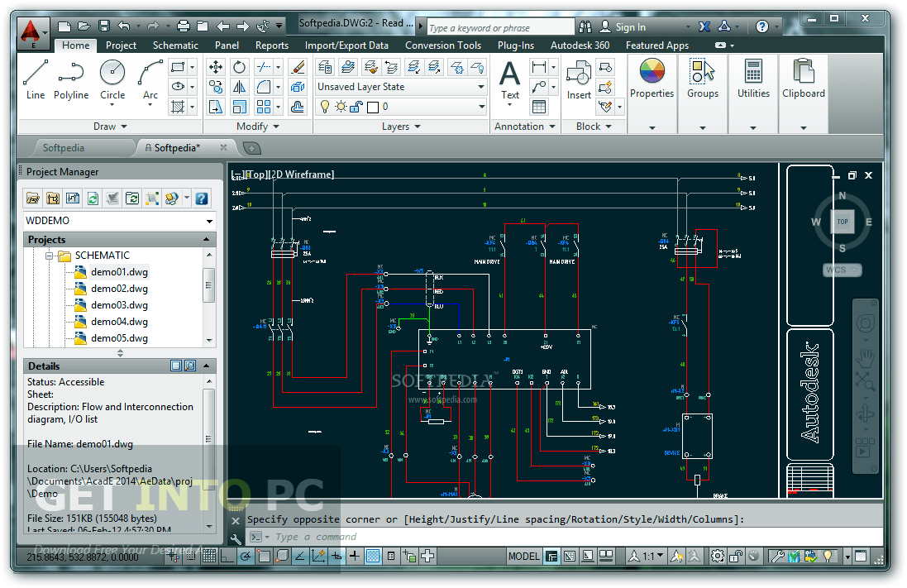Select demo05.dwg in project tree
907x588 pixels.
[x=119, y=338]
